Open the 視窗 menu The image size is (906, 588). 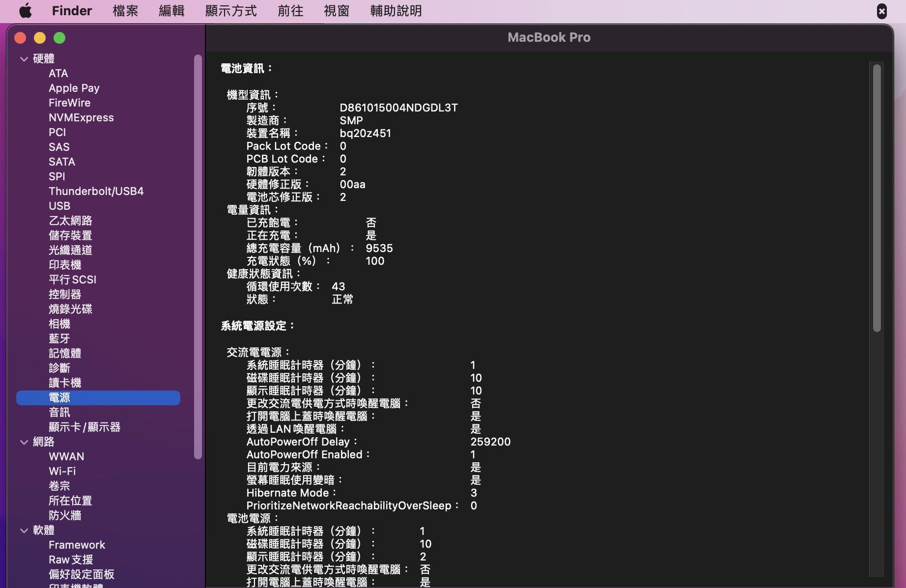(x=337, y=11)
